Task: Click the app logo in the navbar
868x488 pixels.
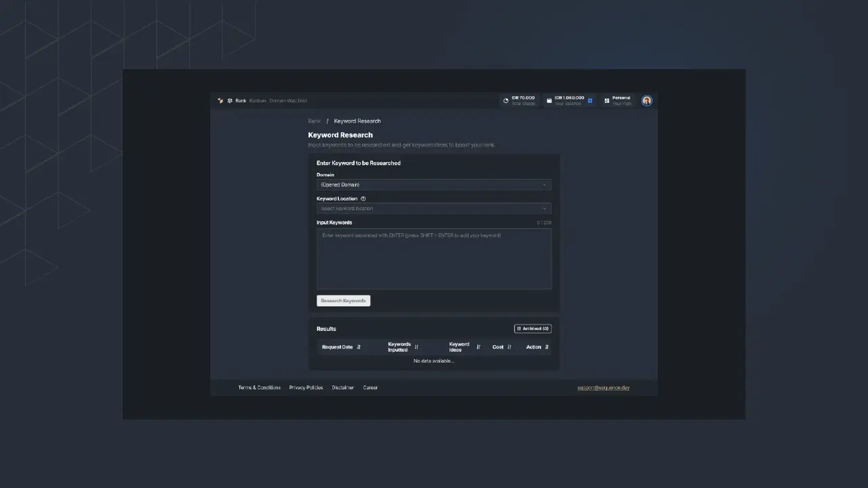Action: pos(220,100)
